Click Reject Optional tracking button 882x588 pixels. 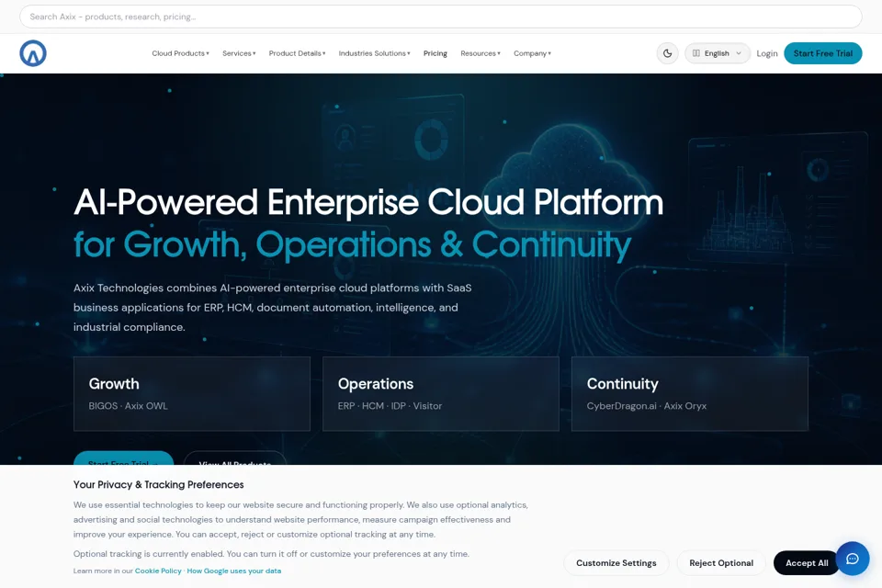[721, 562]
